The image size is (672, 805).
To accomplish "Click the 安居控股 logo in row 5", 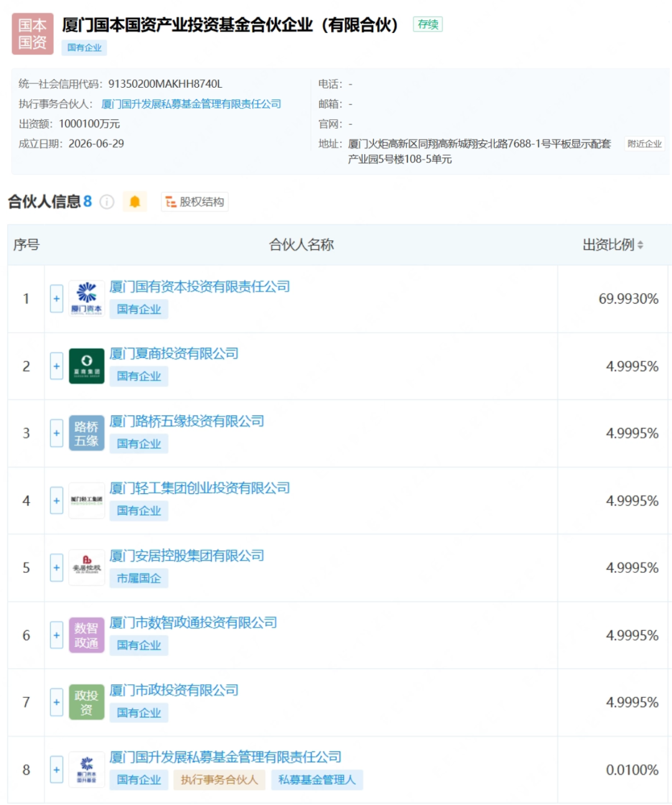I will (86, 567).
